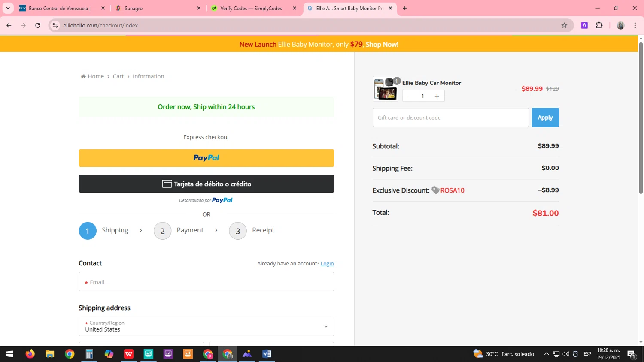Open the Windows Start menu
The width and height of the screenshot is (644, 362).
9,354
